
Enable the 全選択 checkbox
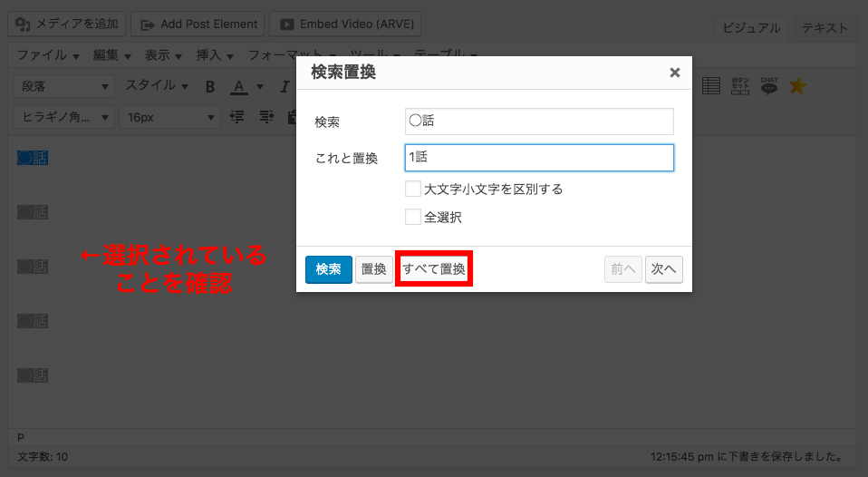point(413,217)
